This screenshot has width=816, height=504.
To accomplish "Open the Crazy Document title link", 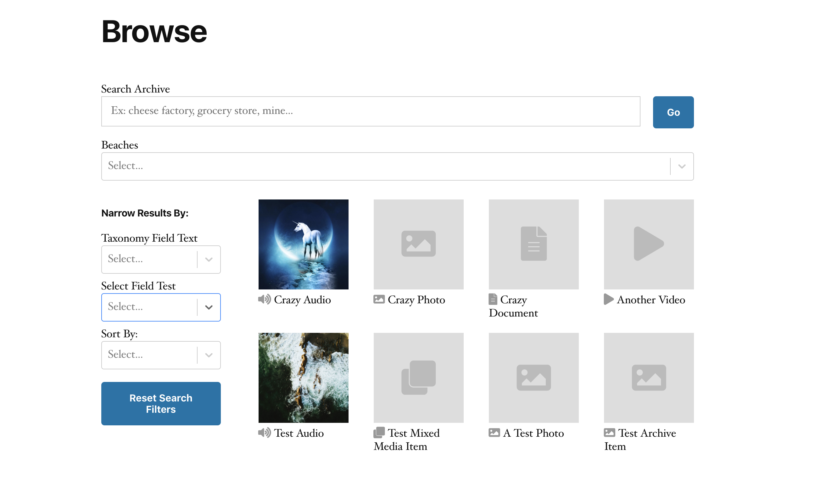I will pyautogui.click(x=513, y=306).
